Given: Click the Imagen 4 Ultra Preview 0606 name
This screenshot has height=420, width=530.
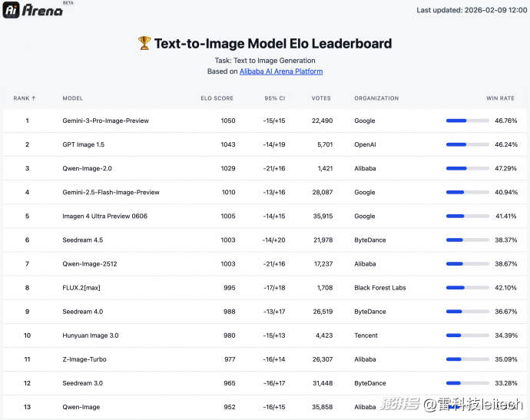Looking at the screenshot, I should coord(104,217).
